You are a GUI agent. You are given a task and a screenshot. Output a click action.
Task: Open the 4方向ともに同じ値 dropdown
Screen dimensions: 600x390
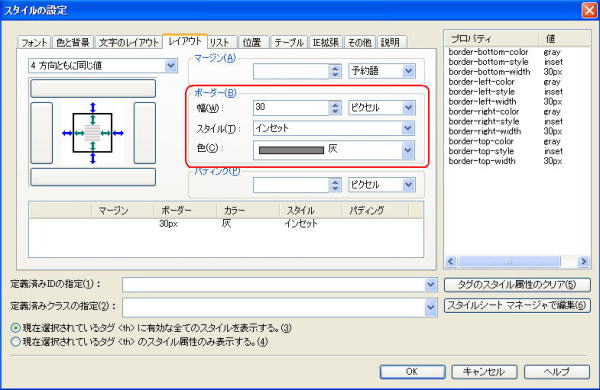(103, 66)
